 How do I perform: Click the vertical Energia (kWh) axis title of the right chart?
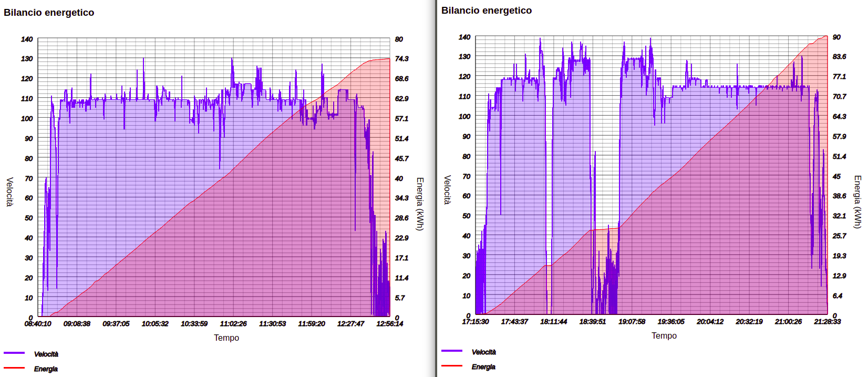pyautogui.click(x=857, y=202)
